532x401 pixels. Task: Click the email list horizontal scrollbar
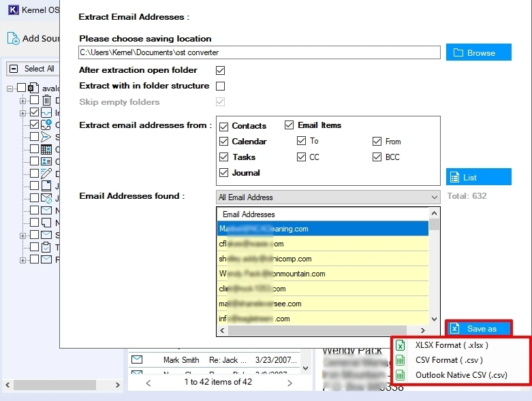tap(327, 330)
